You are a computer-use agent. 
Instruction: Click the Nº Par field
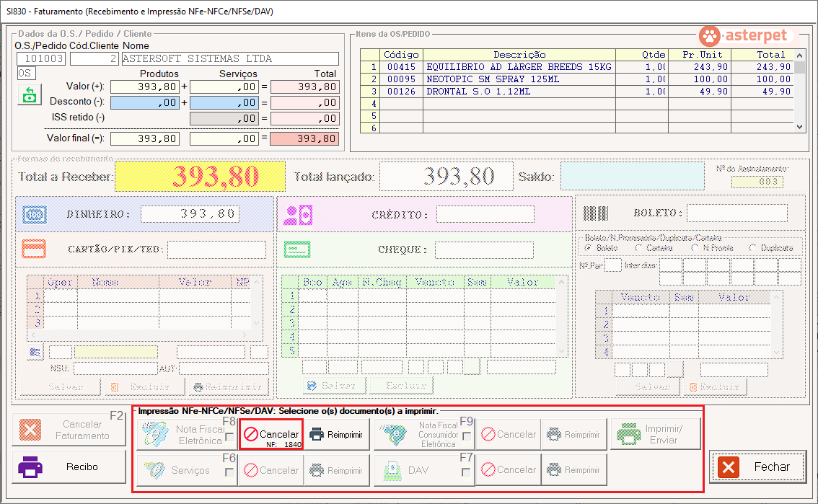[613, 265]
